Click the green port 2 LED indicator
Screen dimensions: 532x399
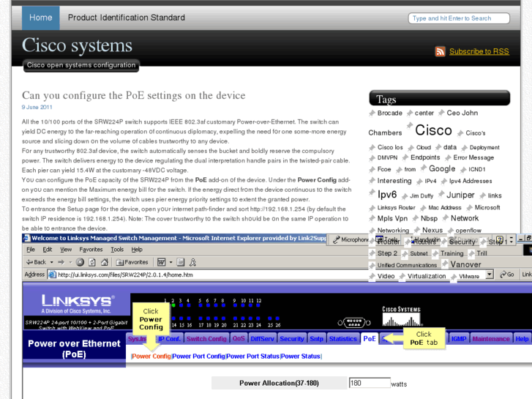click(173, 305)
